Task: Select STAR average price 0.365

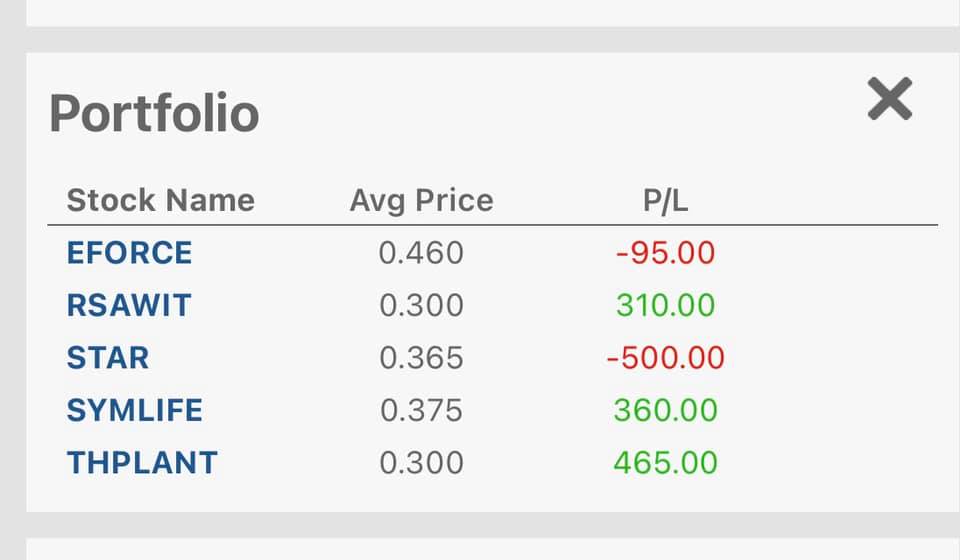Action: [421, 358]
